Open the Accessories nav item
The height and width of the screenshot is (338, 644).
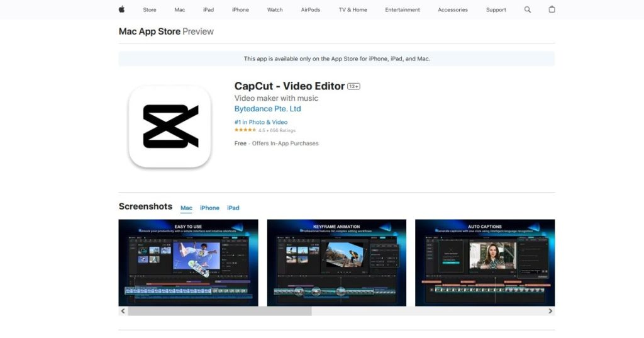(453, 10)
